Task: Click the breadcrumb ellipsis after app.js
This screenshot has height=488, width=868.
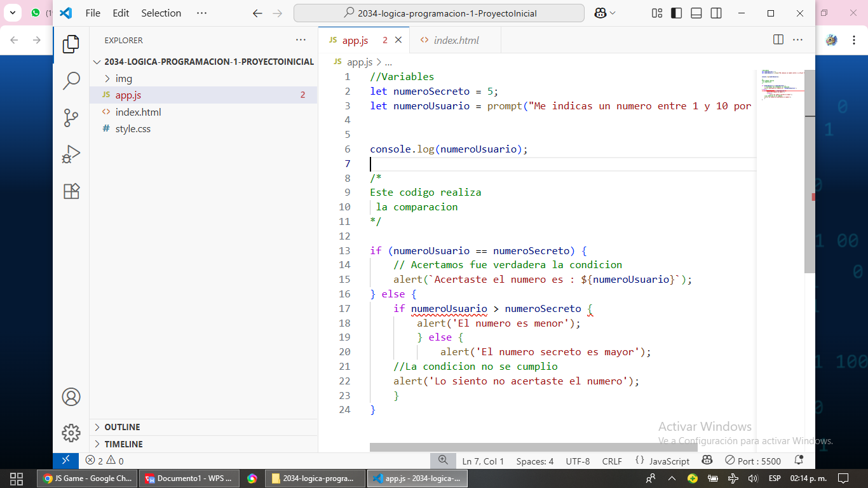Action: 388,62
